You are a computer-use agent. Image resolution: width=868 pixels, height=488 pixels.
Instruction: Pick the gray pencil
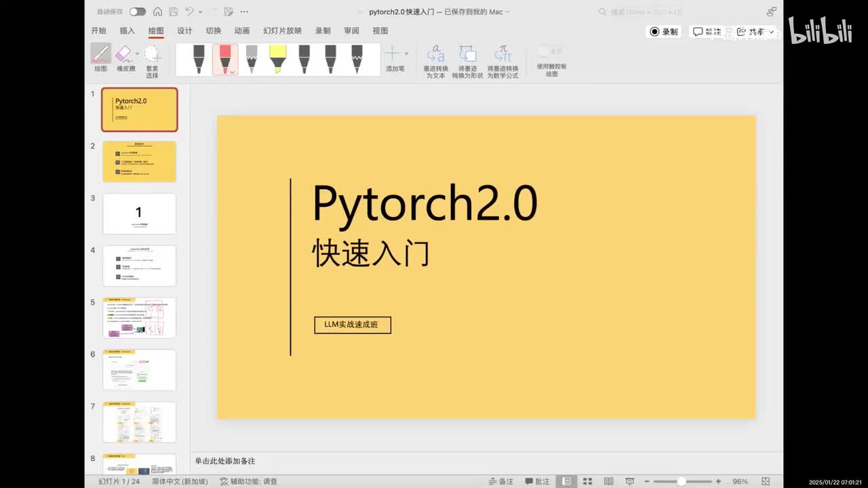252,59
